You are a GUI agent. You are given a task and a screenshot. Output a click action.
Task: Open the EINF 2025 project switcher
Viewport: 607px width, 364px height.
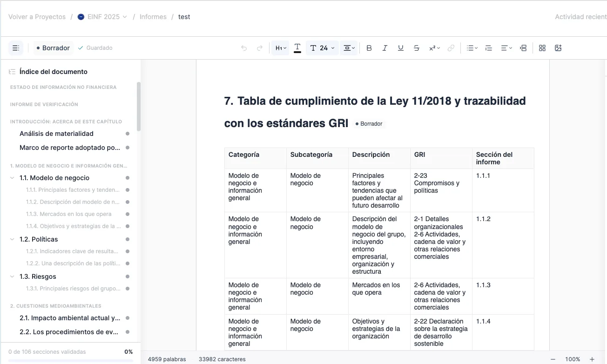(x=102, y=17)
